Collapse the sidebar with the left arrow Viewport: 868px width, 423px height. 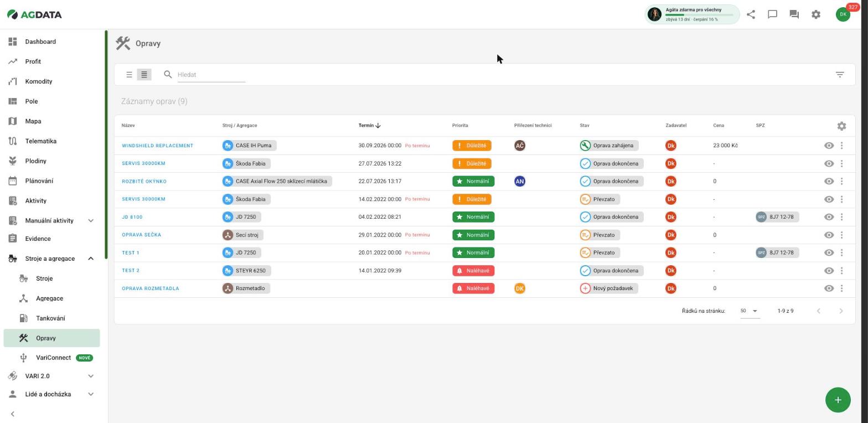(x=13, y=414)
